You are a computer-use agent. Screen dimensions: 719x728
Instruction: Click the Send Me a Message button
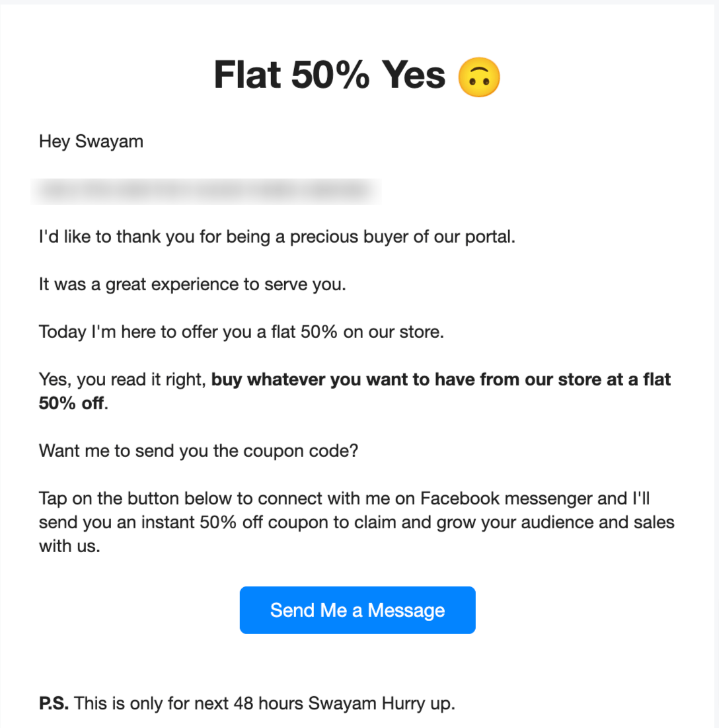point(358,610)
